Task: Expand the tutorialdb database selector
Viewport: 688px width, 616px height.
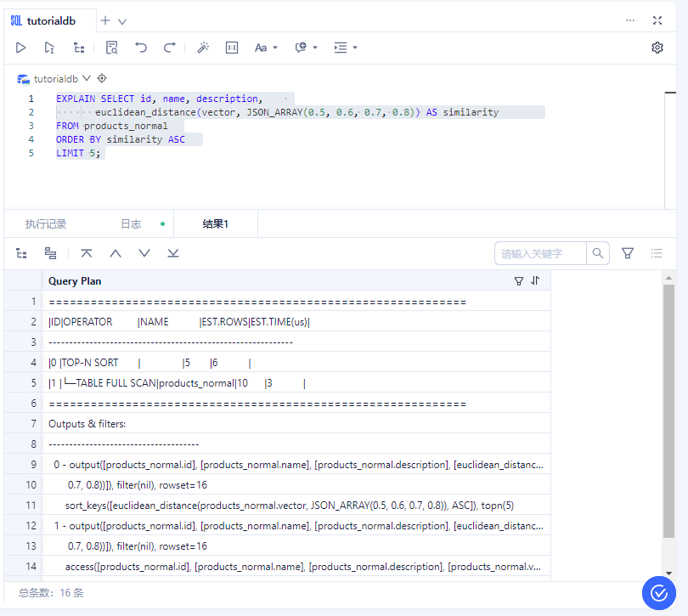Action: click(87, 78)
